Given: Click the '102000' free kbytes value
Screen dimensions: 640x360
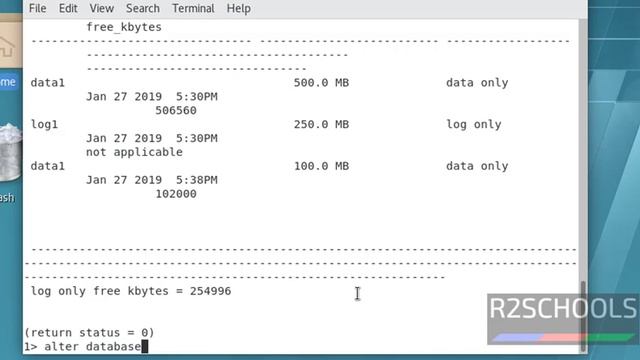Looking at the screenshot, I should (x=176, y=194).
